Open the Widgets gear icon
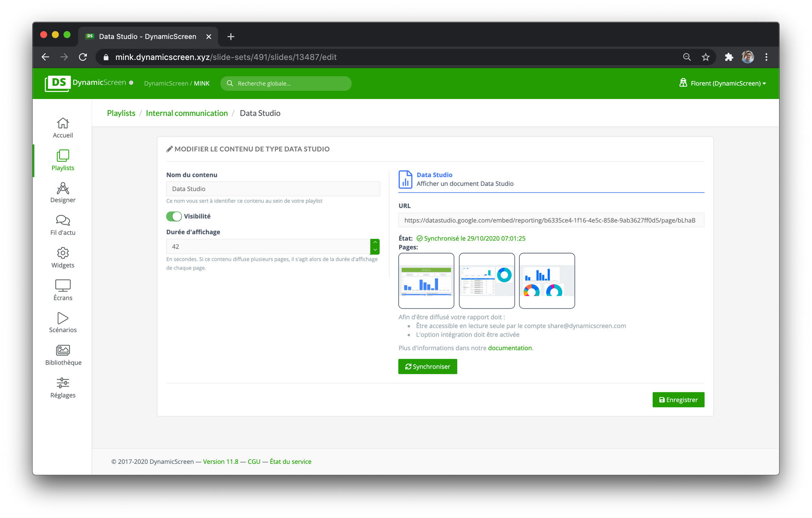Screen dimensions: 812x518 pyautogui.click(x=63, y=253)
